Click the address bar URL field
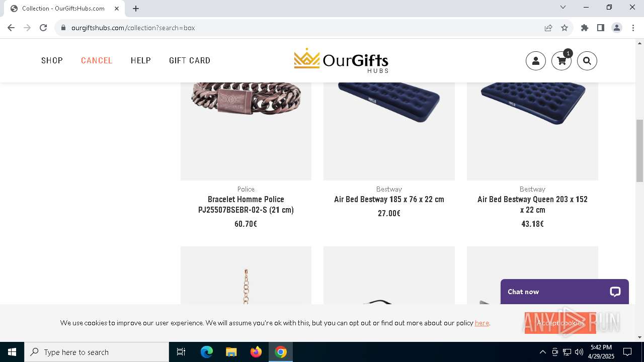Screen dimensions: 644x362 coord(302,28)
